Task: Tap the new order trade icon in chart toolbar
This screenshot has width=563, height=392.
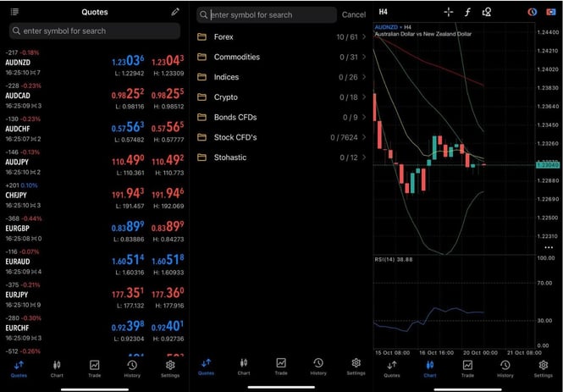Action: 551,12
